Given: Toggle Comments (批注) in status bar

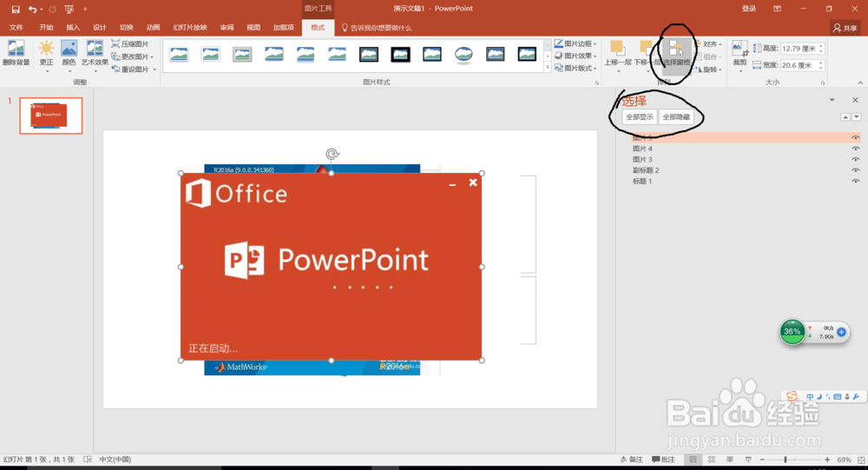Looking at the screenshot, I should pyautogui.click(x=664, y=460).
